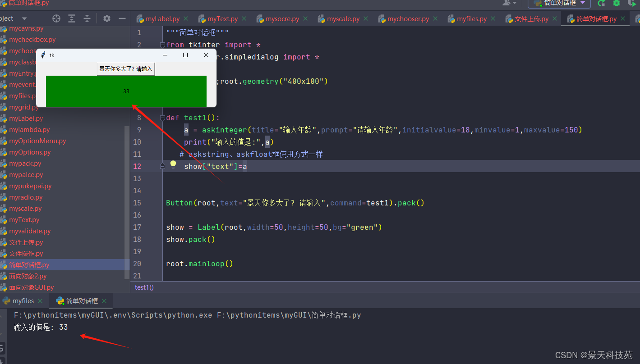Click the yellow light bulb intention icon
The image size is (640, 364).
(x=173, y=164)
